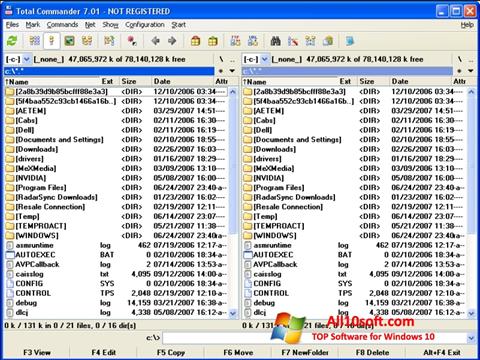Open Find Files binoculars icon

[275, 41]
